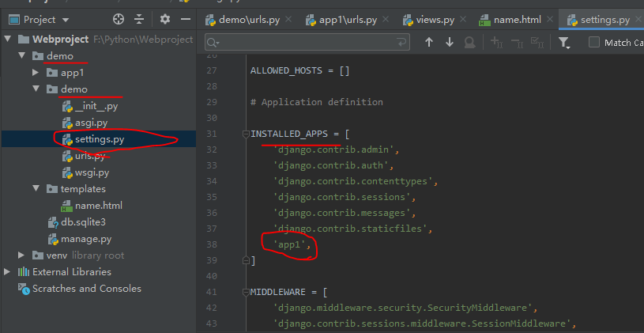
Task: Click fold end marker at line 39
Action: 246,260
